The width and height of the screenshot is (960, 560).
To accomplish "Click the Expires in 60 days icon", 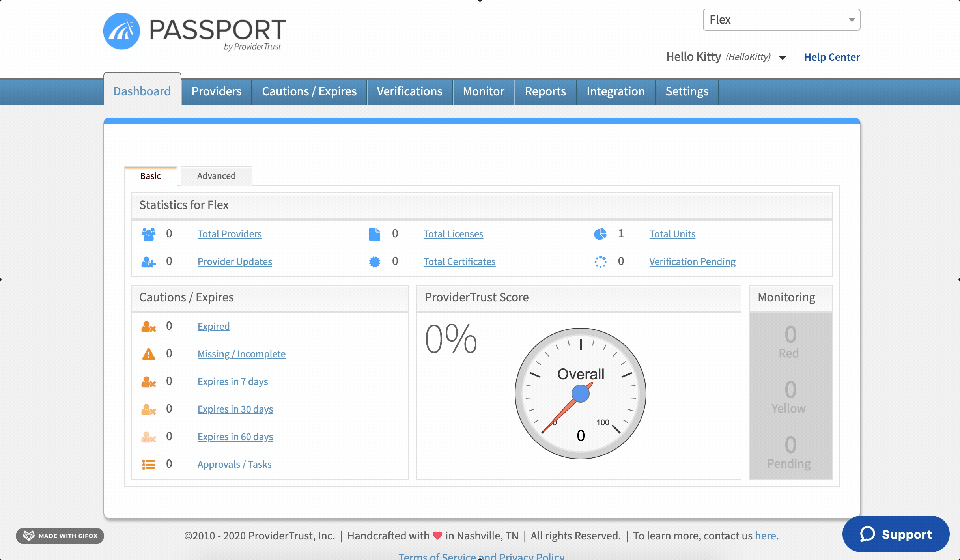I will (x=149, y=437).
